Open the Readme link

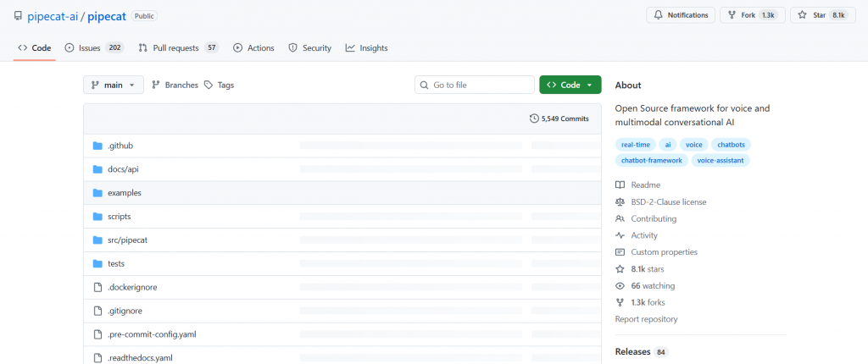[645, 185]
